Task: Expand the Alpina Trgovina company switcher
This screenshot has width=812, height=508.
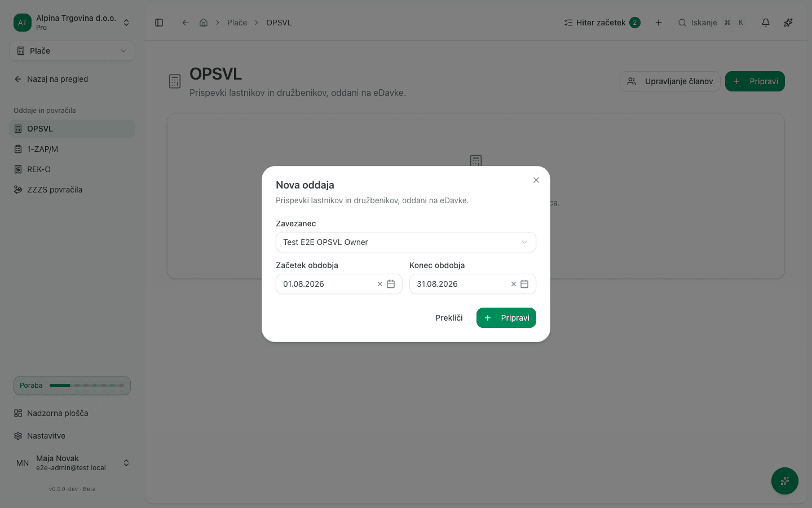Action: pos(72,23)
